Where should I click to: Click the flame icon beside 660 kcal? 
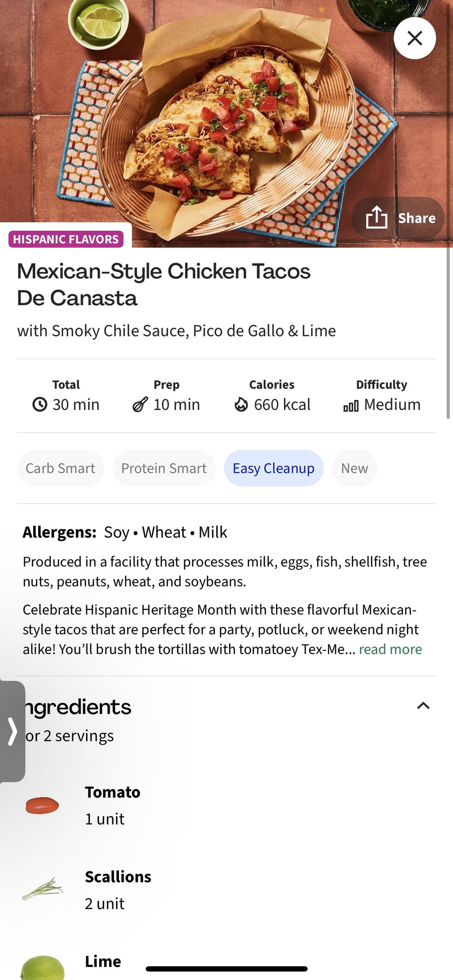241,405
